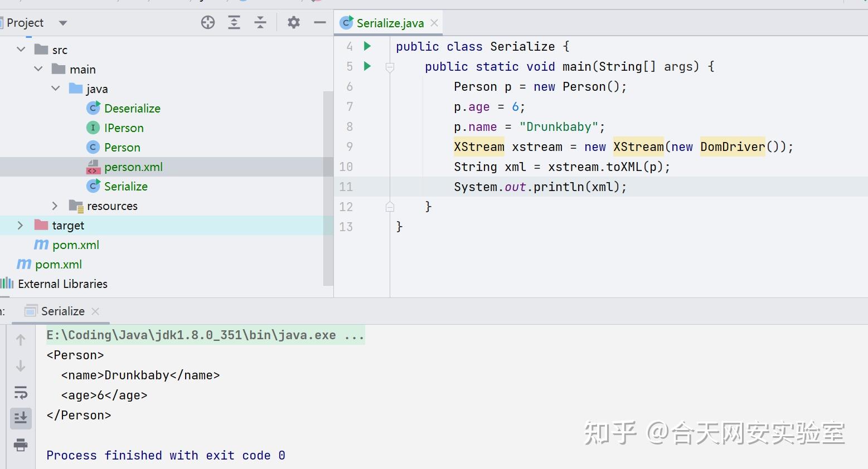Collapse the main method code fold on line 5

[x=390, y=66]
